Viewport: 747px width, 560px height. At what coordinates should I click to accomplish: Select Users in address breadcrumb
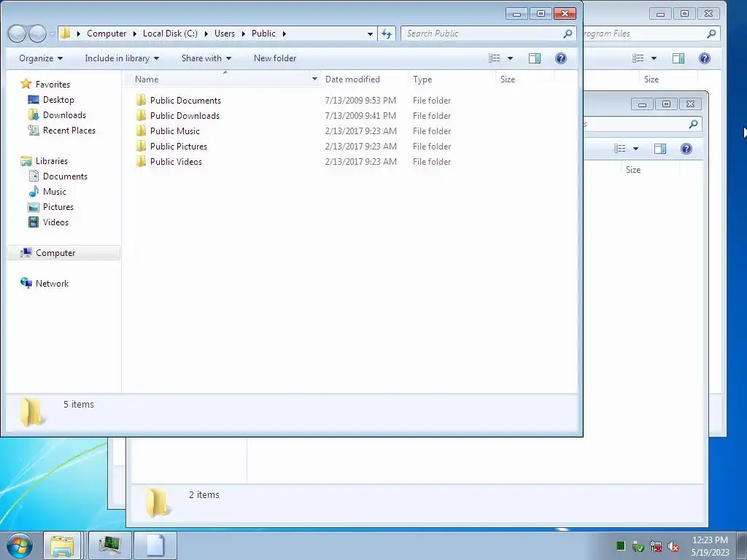coord(225,34)
